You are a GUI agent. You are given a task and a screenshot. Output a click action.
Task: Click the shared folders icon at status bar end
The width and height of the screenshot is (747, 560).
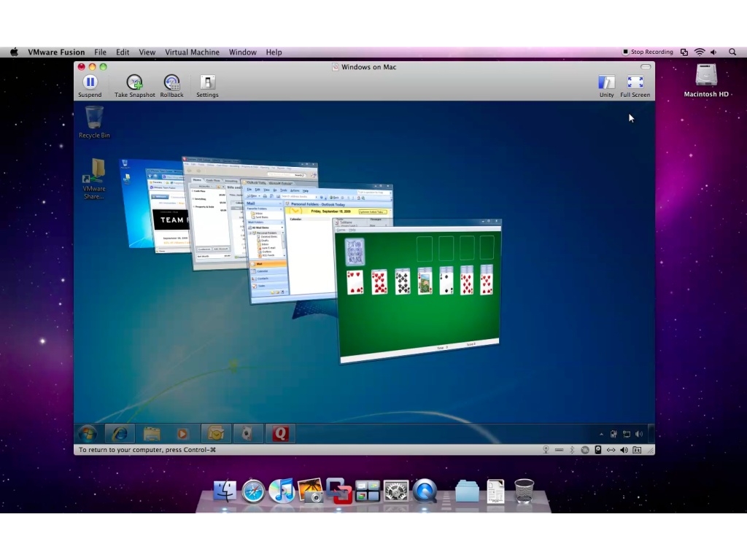click(x=637, y=450)
